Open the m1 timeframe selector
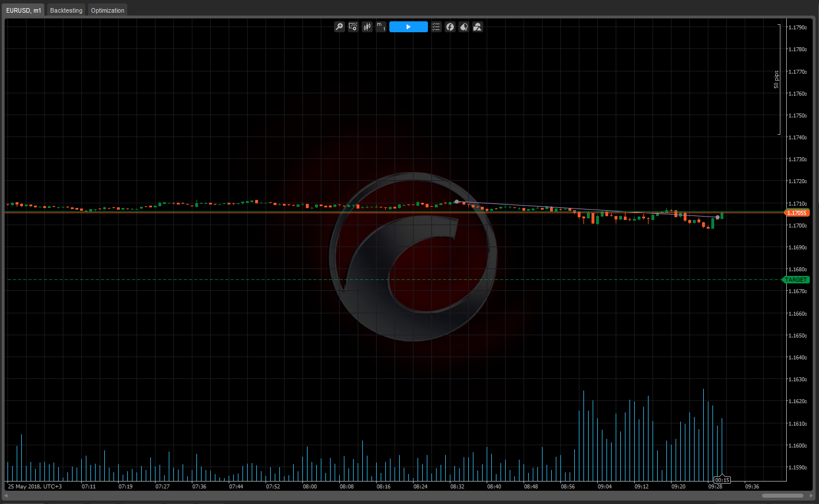Viewport: 819px width, 504px height. coord(381,27)
